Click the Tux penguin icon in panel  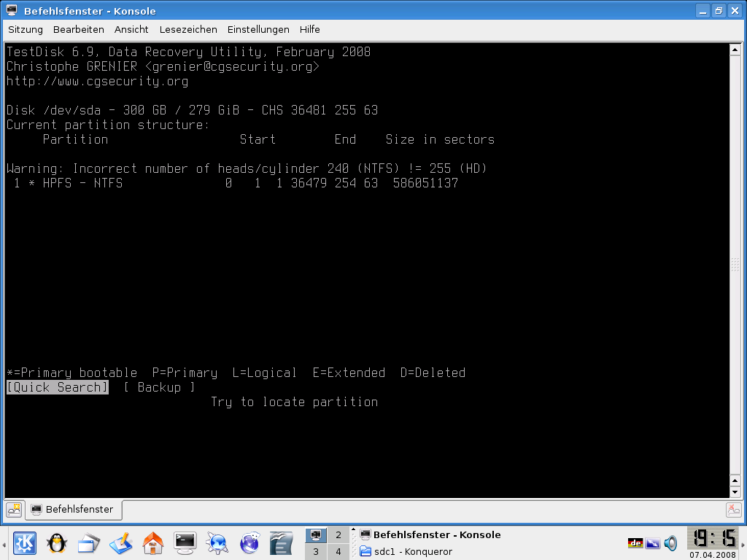click(57, 542)
